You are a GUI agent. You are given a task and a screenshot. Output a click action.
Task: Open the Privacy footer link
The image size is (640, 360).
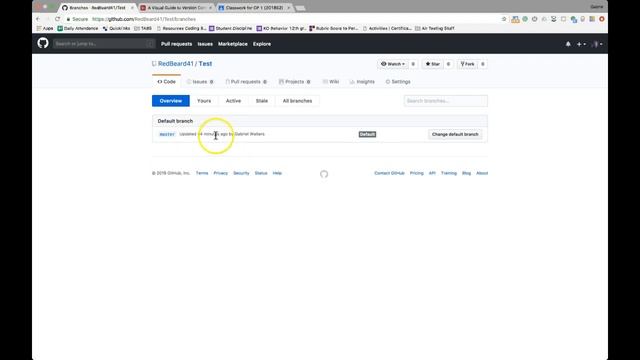coord(220,173)
